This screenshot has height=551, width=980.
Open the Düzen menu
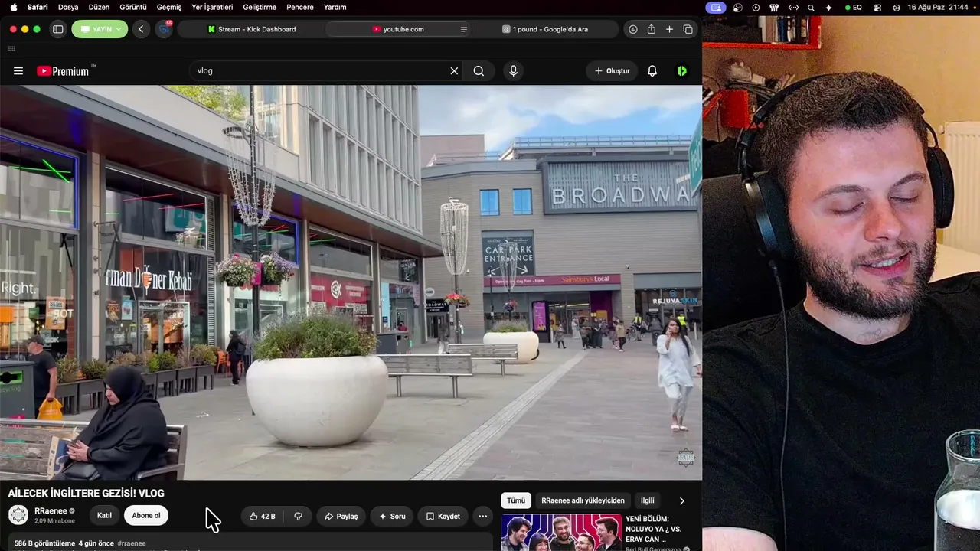(99, 7)
